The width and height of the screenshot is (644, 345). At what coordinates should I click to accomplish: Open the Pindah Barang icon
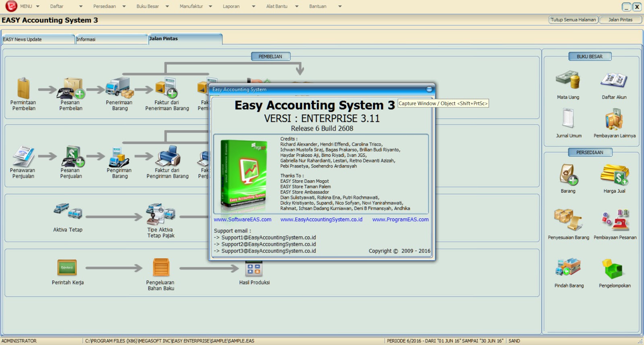pyautogui.click(x=568, y=267)
